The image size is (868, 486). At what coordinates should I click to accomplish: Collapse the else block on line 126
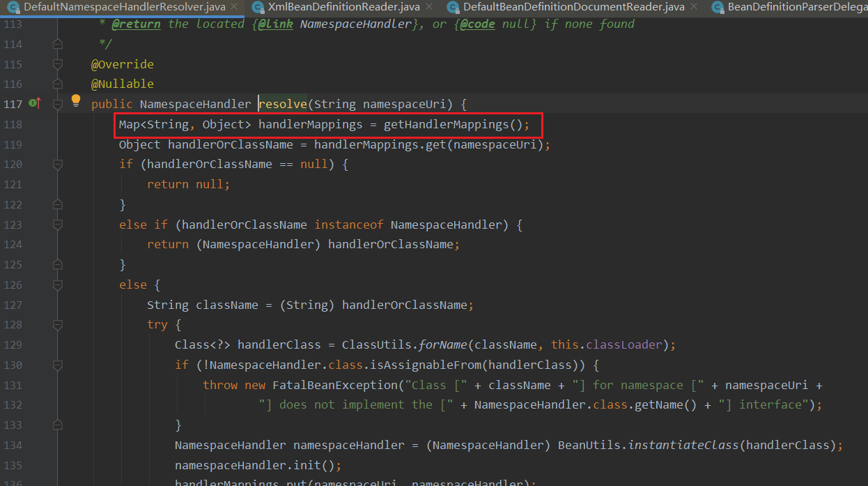click(58, 284)
